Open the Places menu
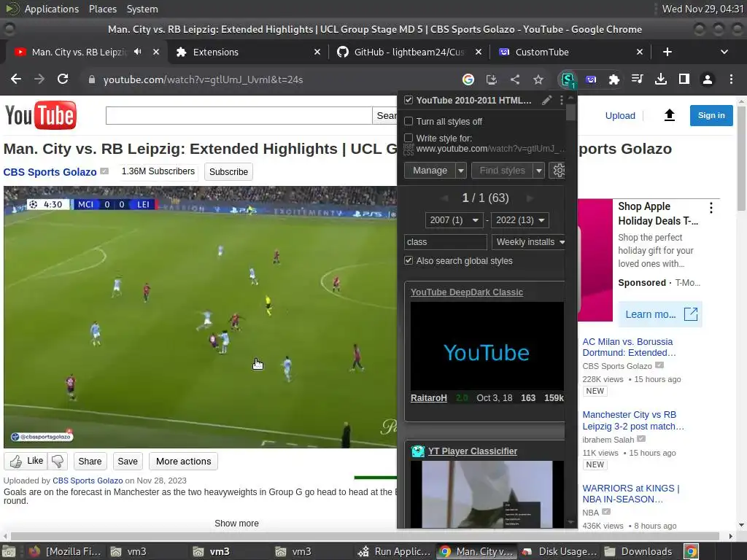Screen dimensions: 747x560 (102, 9)
